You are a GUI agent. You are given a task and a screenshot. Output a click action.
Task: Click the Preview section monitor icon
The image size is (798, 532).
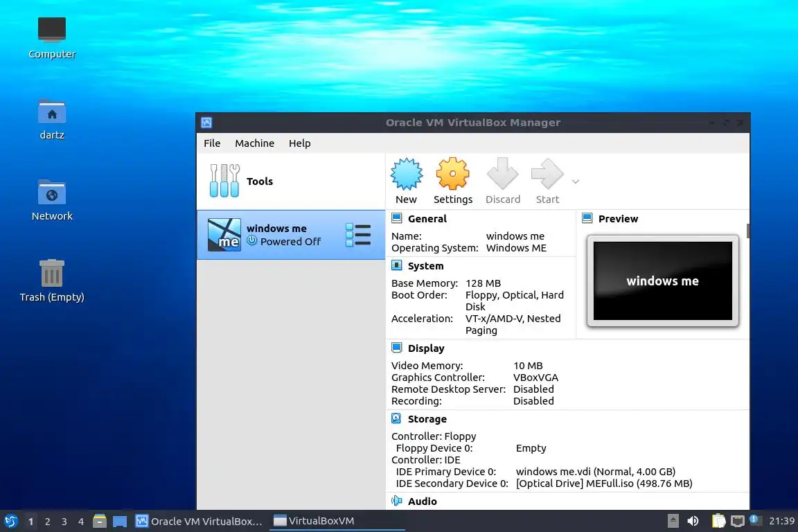click(587, 218)
